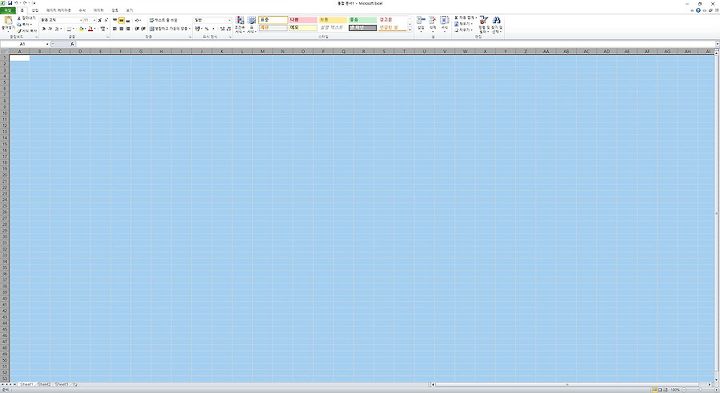720x393 pixels.
Task: Toggle underline formatting
Action: click(56, 28)
